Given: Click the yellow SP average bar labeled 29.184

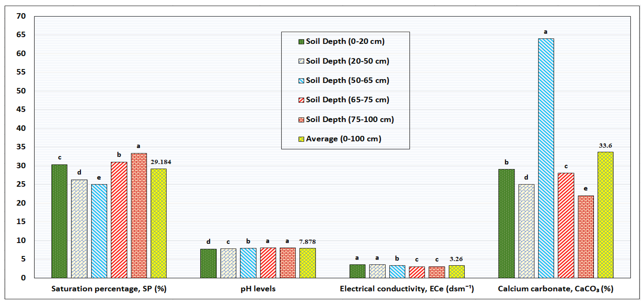Looking at the screenshot, I should click(158, 223).
